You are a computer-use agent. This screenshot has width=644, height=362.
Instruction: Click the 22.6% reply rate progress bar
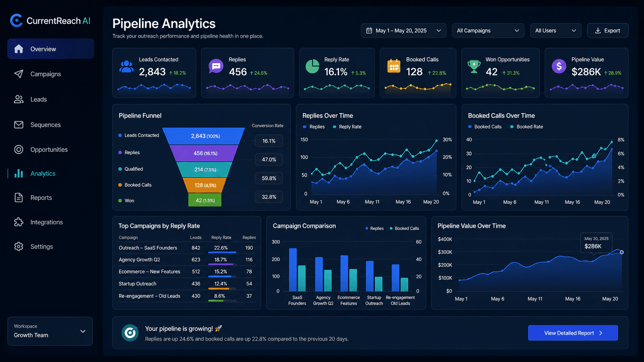222,252
